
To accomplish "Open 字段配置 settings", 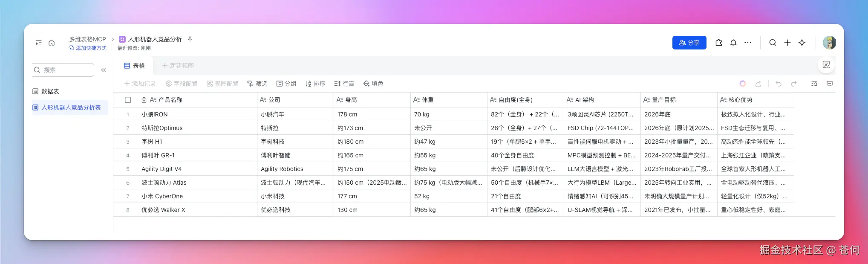I will [182, 84].
